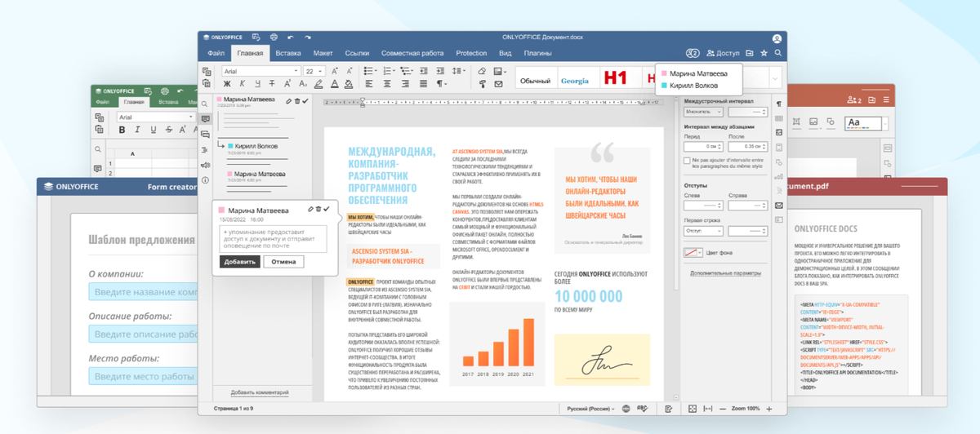The image size is (980, 434).
Task: Click 'Введите название' field in Form creator
Action: pos(144,292)
